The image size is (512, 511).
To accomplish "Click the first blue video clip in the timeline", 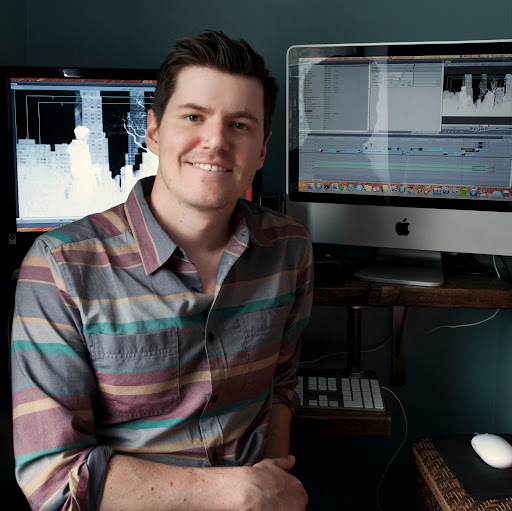I will pos(329,151).
